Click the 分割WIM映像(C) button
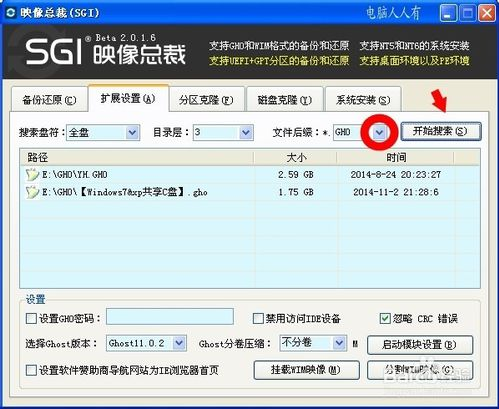Image resolution: width=499 pixels, height=409 pixels. (x=420, y=370)
